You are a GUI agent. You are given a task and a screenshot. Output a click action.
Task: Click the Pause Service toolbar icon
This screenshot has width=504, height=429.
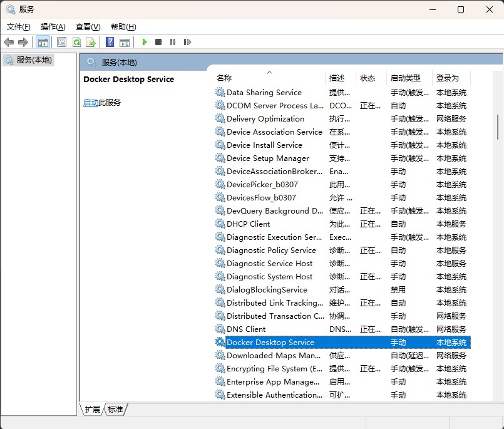(173, 42)
